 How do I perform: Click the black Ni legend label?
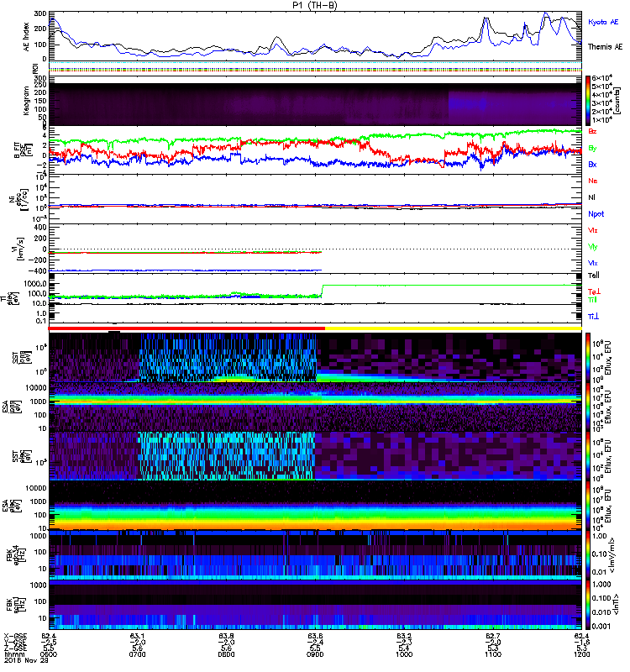[592, 197]
